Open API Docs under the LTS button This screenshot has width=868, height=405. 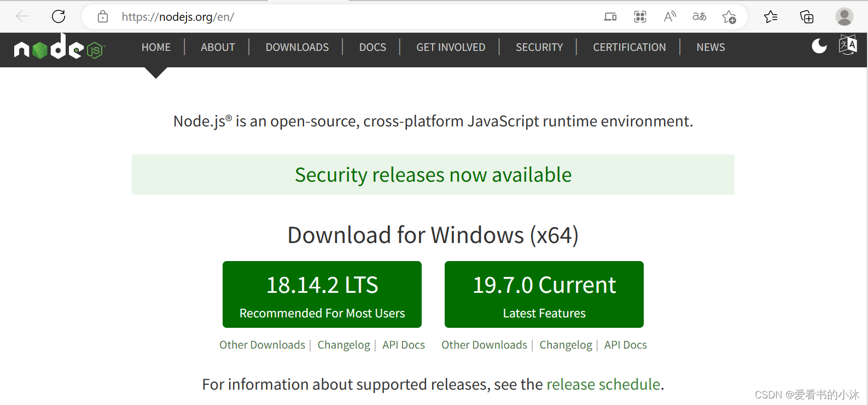coord(404,345)
